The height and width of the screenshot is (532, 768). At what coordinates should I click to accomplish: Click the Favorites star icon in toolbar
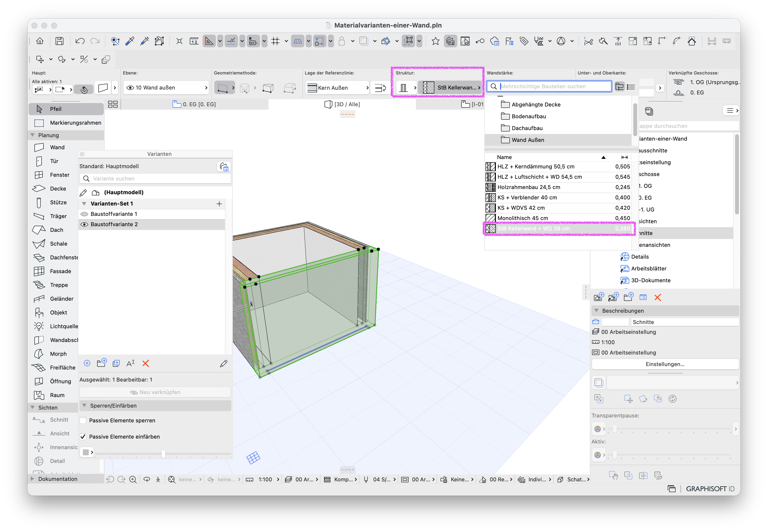point(435,41)
